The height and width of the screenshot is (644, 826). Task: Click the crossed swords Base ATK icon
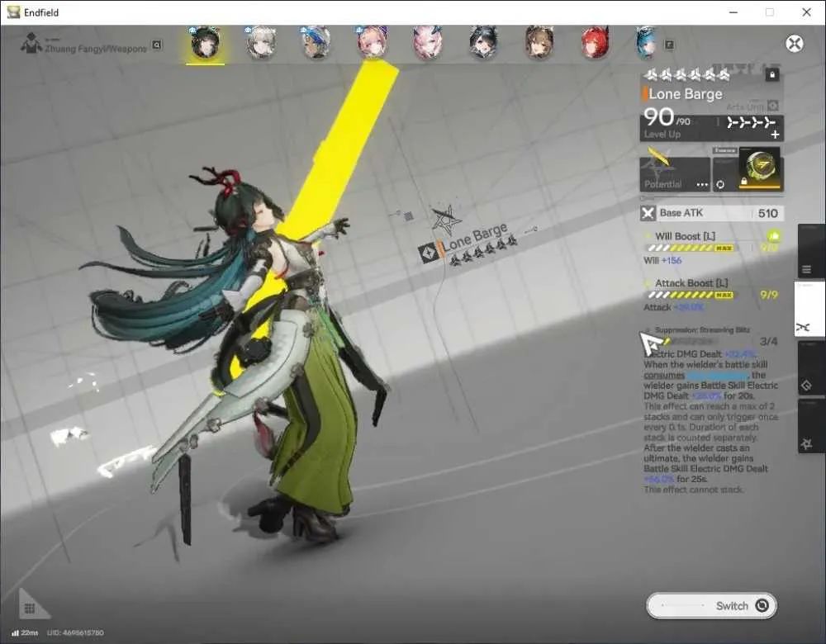click(648, 213)
